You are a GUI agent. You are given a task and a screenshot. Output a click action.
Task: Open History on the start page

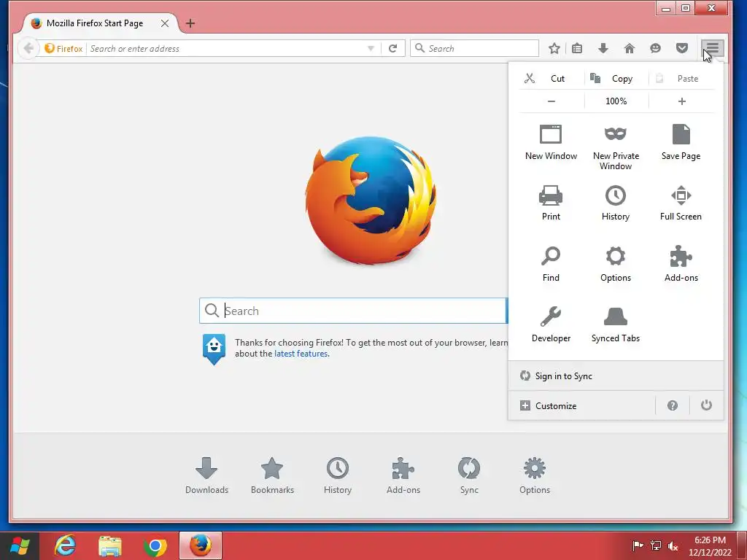pyautogui.click(x=337, y=475)
